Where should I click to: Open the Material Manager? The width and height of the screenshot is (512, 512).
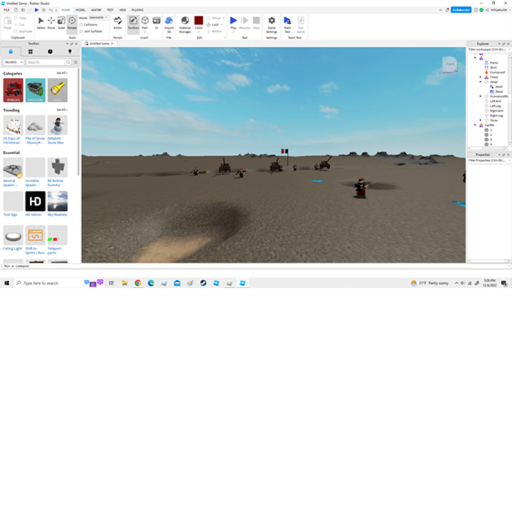(185, 24)
